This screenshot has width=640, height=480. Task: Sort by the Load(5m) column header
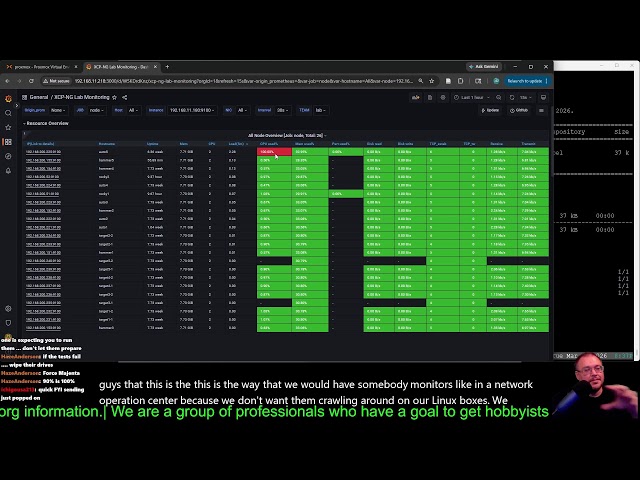pos(237,144)
